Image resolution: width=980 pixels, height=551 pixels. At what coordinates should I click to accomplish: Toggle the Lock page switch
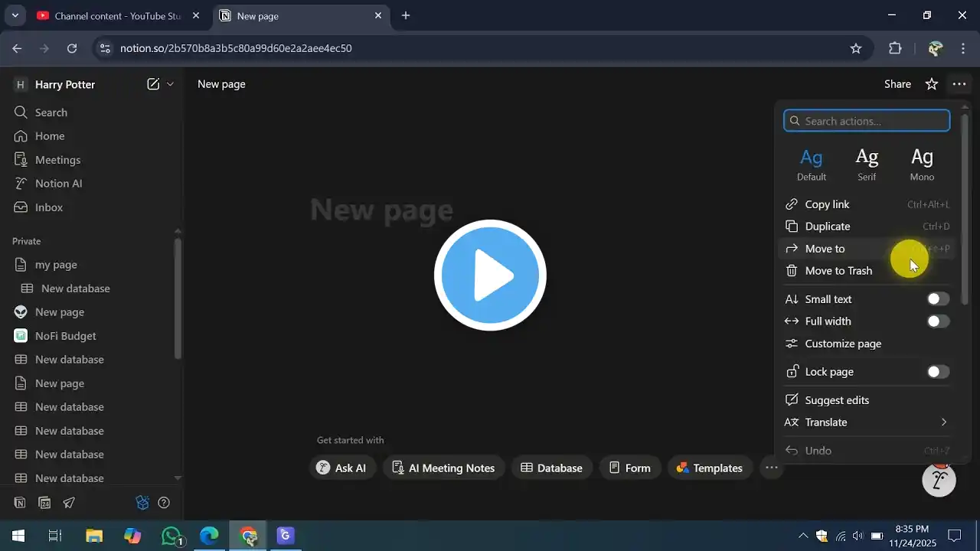point(938,372)
